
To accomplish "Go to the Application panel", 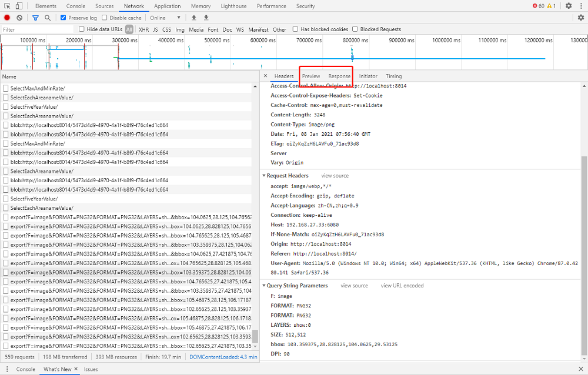I will (167, 6).
